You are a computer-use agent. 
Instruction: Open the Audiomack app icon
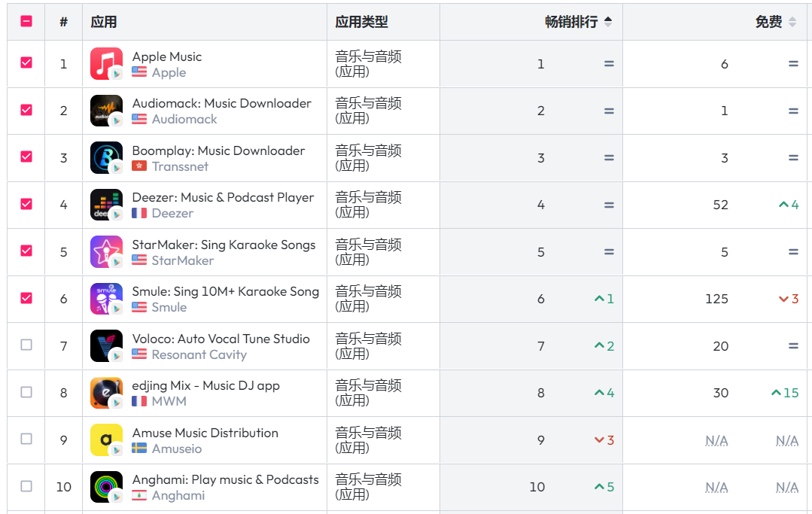coord(106,111)
